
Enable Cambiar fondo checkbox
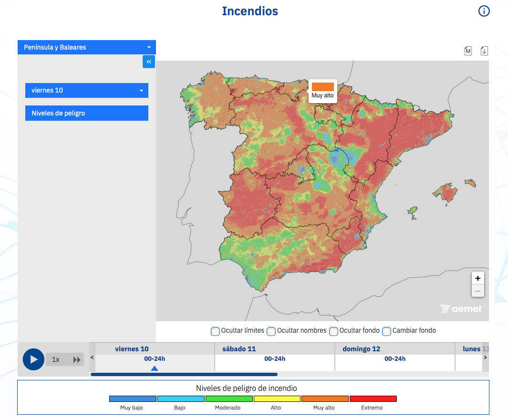[386, 331]
